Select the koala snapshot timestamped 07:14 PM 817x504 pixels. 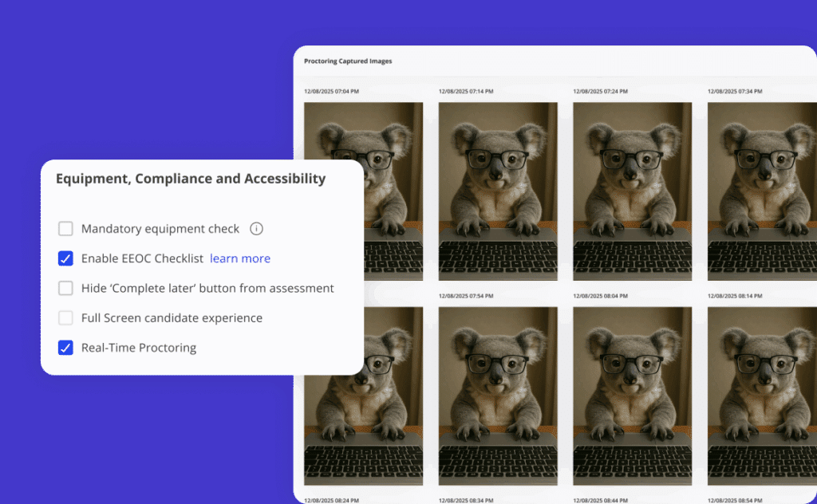tap(498, 191)
